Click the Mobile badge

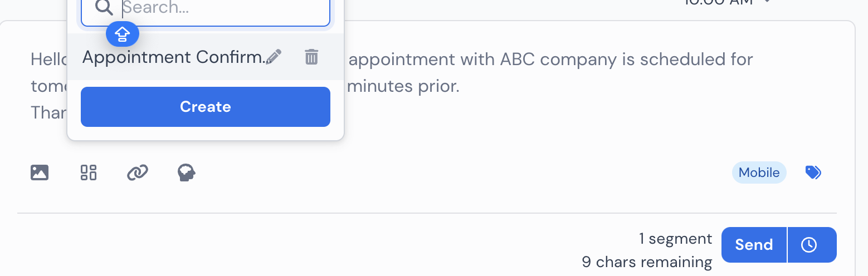[759, 172]
